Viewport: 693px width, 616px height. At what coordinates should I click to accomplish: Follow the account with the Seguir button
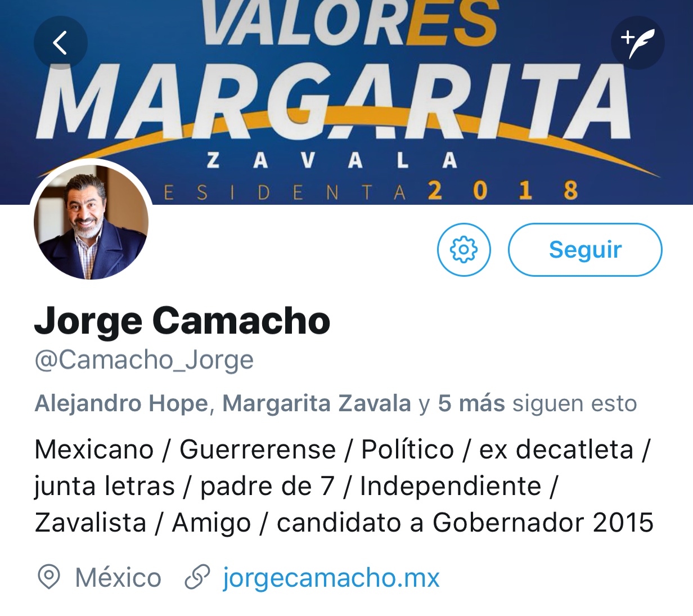click(585, 250)
